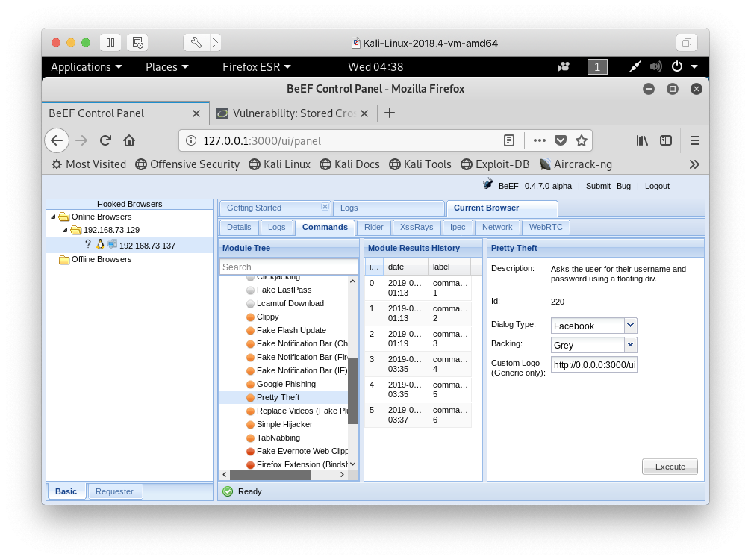Click the Module Tree scroll down arrow
The height and width of the screenshot is (560, 751).
(353, 464)
